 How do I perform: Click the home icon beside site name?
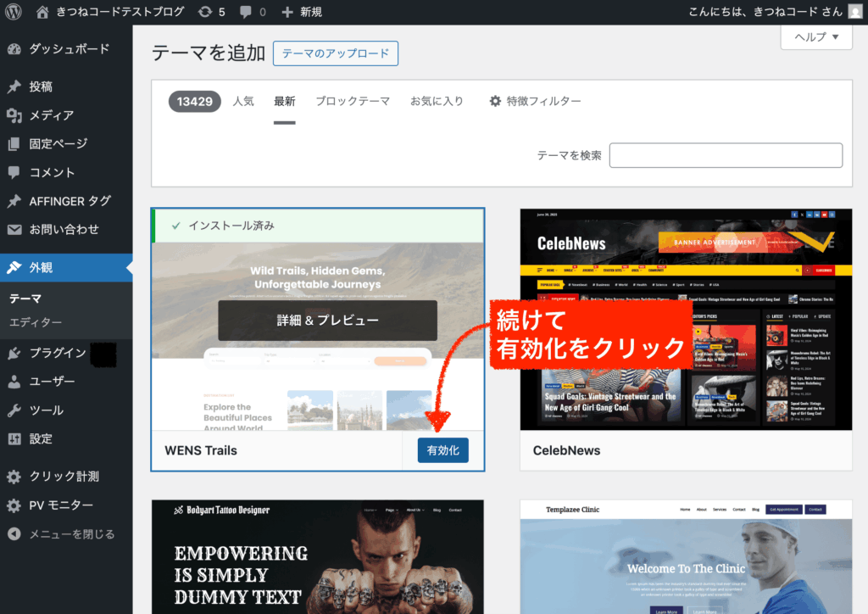pos(42,12)
